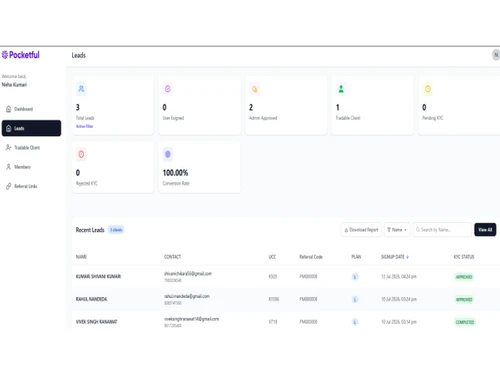Screen dimensions: 500x375
Task: Open Referral Links in sidebar
Action: (21, 186)
